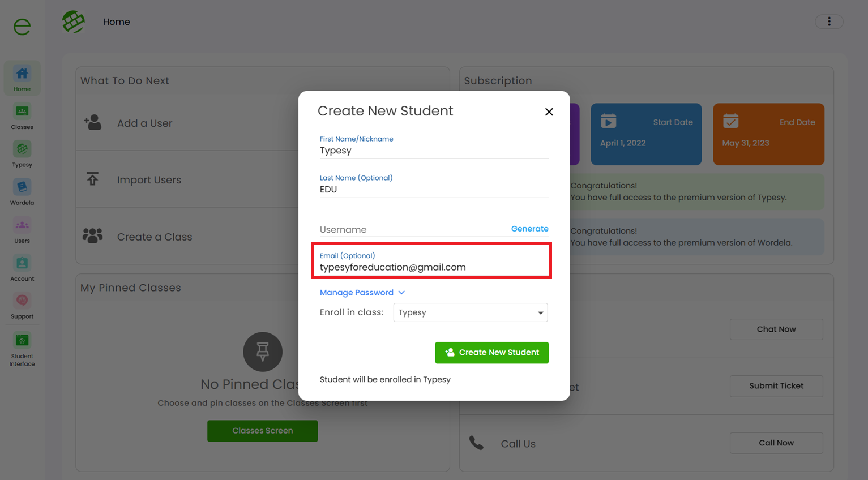The width and height of the screenshot is (868, 480).
Task: Click the Create a Class group icon
Action: pos(92,235)
